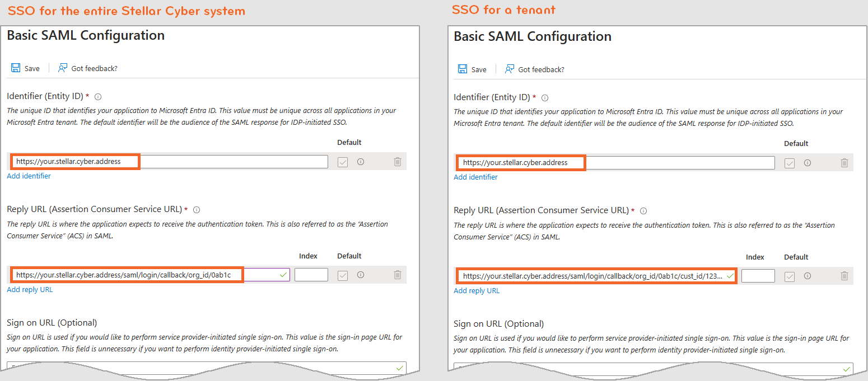Delete the reply URL row using the trash icon in the tenant panel
The image size is (868, 381).
click(844, 276)
